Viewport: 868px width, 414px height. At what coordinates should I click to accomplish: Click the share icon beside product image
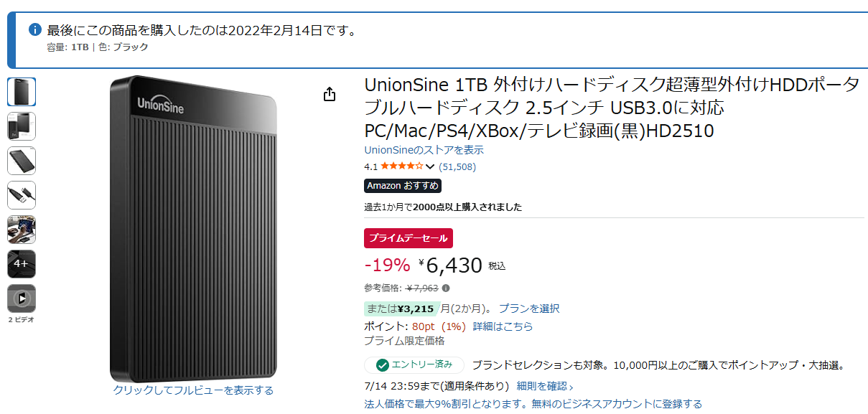click(330, 94)
